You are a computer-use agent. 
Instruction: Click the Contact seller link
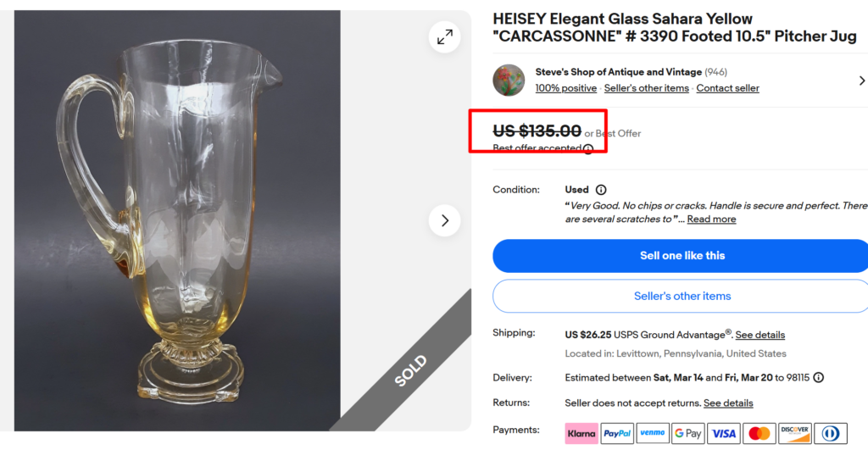pyautogui.click(x=727, y=88)
